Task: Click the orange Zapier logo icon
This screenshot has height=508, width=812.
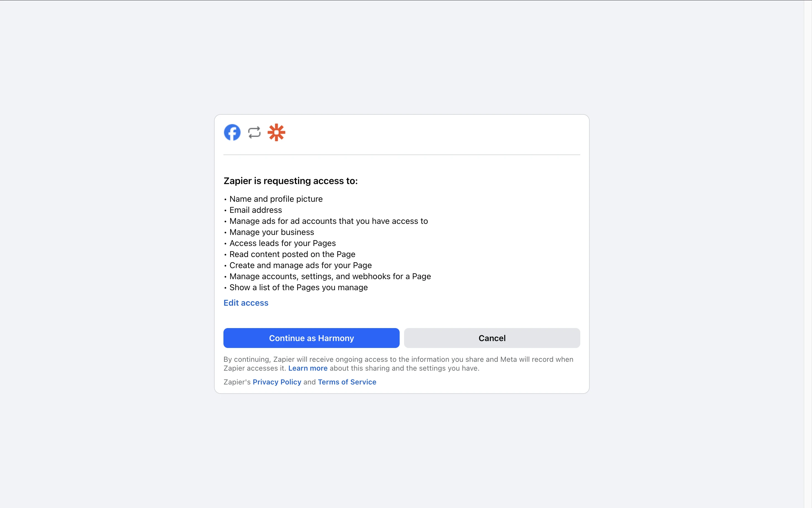Action: pos(276,132)
